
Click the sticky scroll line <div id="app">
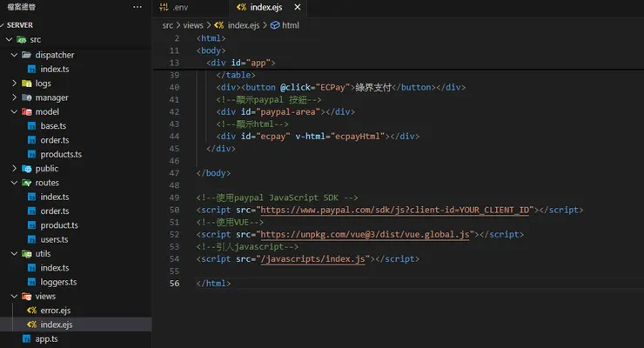[x=241, y=63]
